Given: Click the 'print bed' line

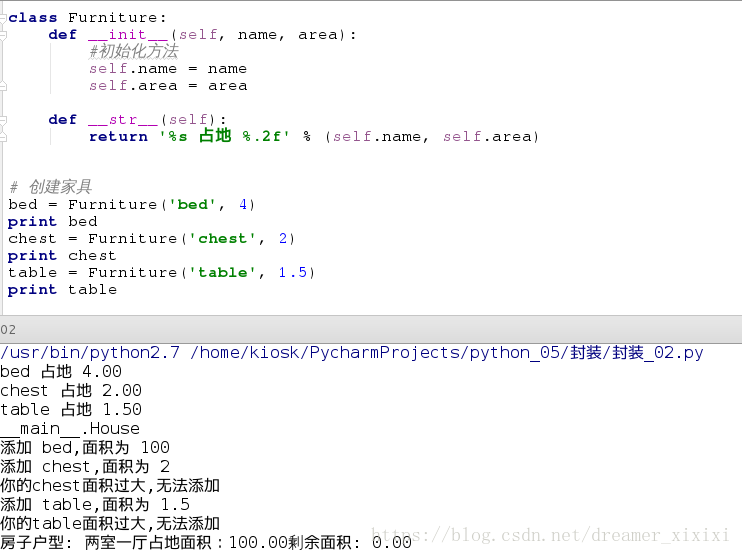Looking at the screenshot, I should (53, 222).
